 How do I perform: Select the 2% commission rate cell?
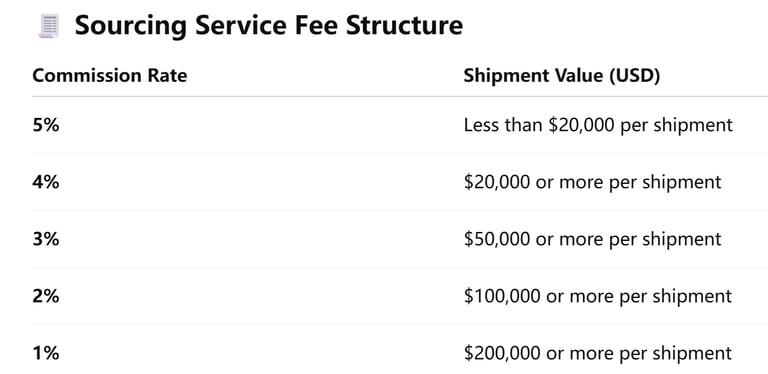pos(46,297)
